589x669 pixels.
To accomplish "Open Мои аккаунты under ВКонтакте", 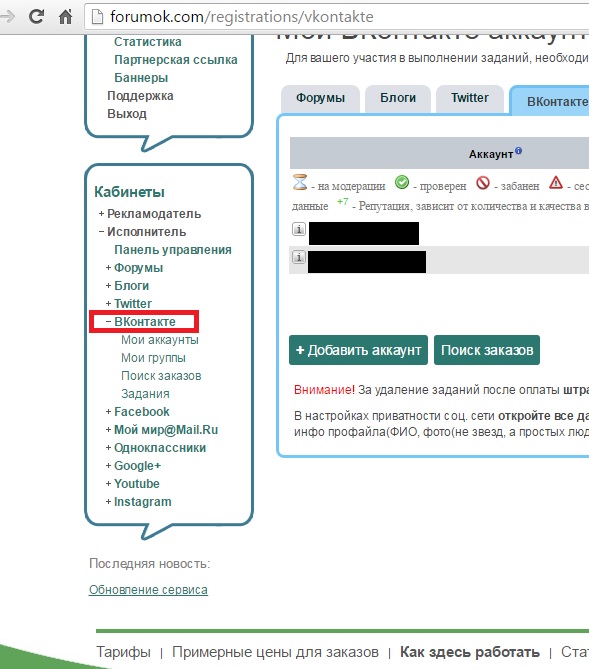I will 160,340.
